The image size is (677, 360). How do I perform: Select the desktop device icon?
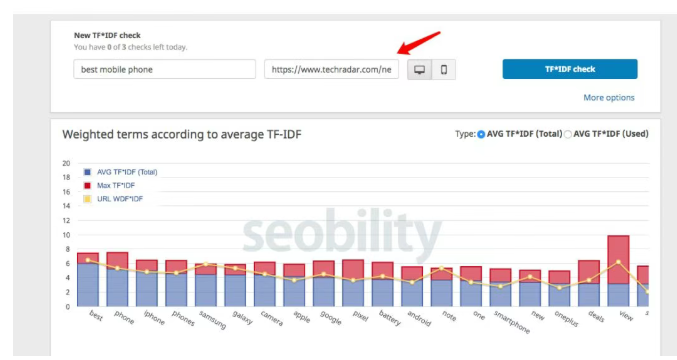419,69
